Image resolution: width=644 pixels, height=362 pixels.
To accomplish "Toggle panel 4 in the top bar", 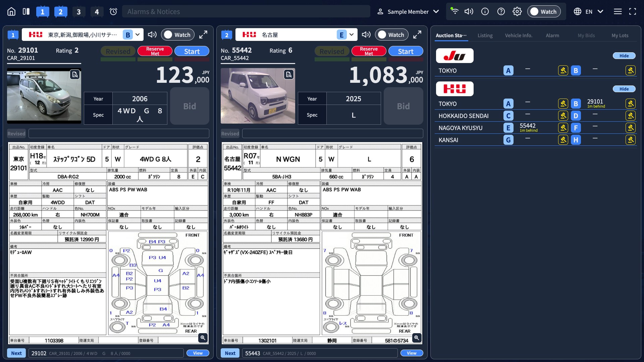I will (x=97, y=12).
